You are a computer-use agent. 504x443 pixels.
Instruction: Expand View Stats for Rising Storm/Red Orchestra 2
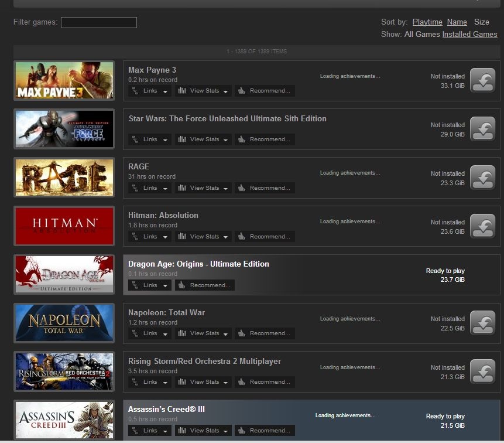203,382
